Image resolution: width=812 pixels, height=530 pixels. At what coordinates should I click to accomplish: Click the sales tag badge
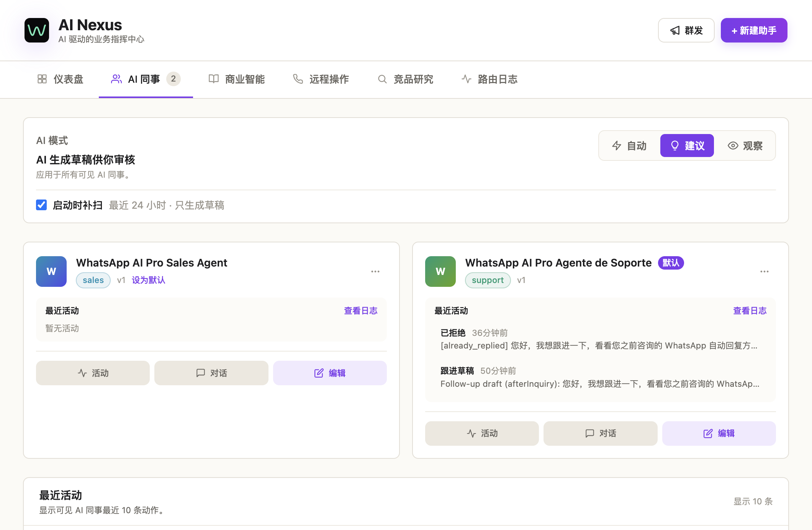[93, 280]
